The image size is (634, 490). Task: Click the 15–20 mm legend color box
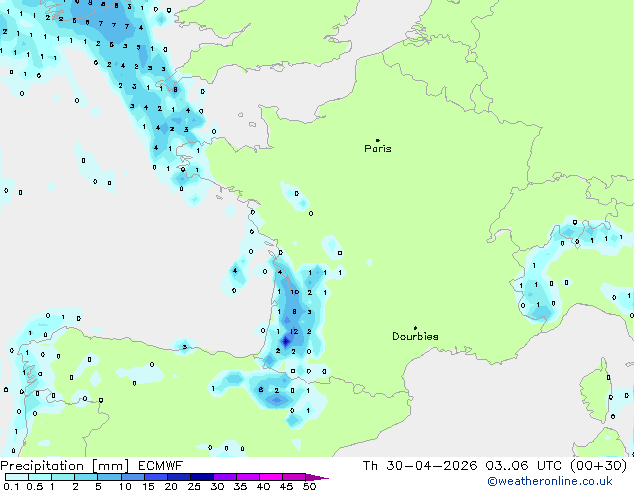(x=156, y=477)
